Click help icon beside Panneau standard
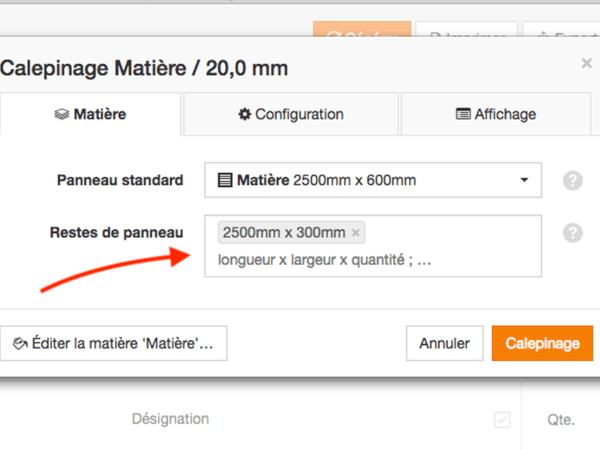This screenshot has height=450, width=600. (x=572, y=181)
